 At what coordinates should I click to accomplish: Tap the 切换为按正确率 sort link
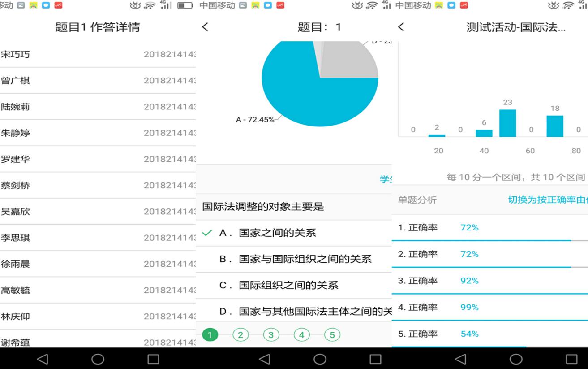point(547,200)
